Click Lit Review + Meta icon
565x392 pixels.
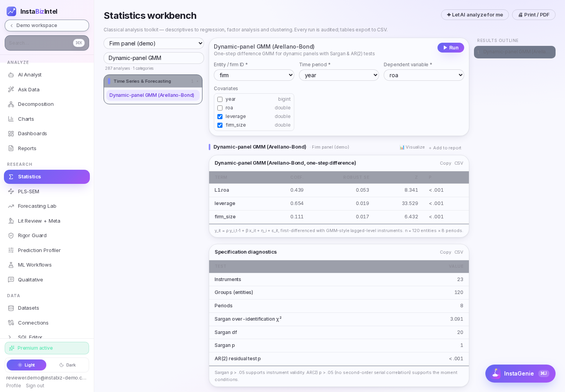pyautogui.click(x=11, y=221)
